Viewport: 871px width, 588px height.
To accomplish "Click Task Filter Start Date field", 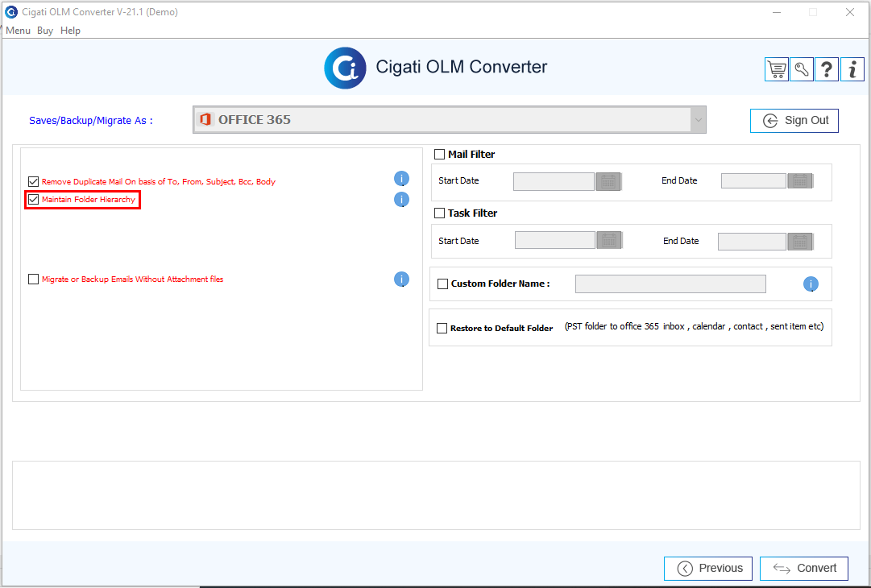I will (x=555, y=240).
